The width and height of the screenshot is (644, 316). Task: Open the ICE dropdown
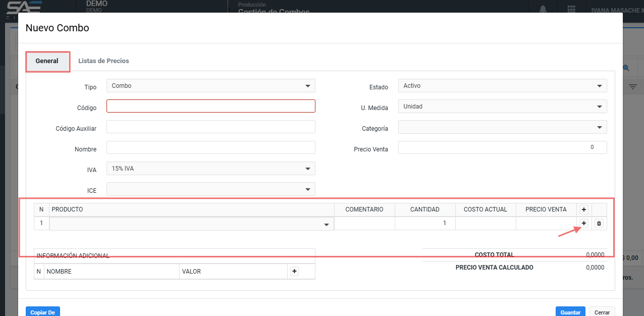211,189
